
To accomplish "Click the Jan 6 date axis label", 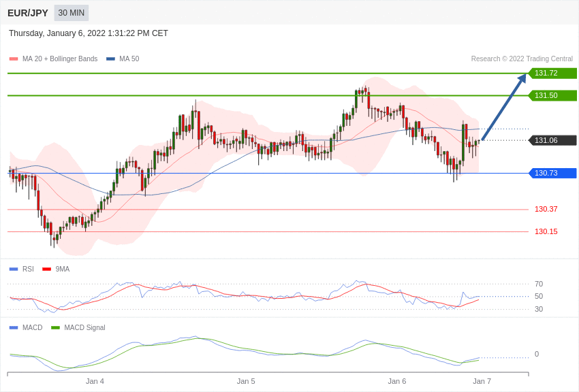I will click(397, 381).
